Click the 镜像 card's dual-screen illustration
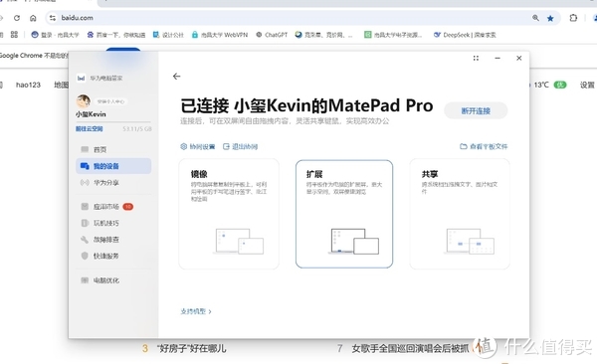This screenshot has height=364, width=597. 239,242
